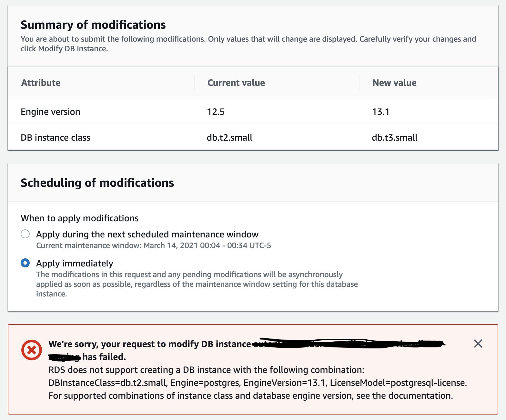Click the db.t3.small new value cell
The width and height of the screenshot is (506, 420).
tap(395, 137)
